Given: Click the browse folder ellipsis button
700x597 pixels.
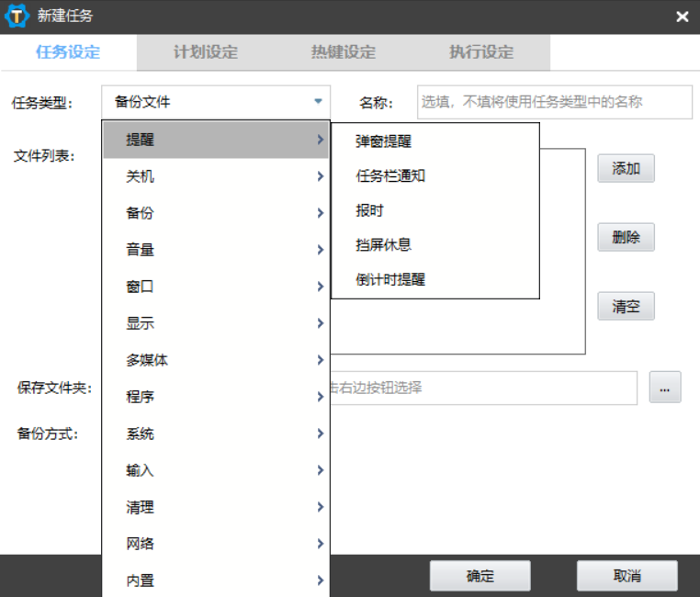Looking at the screenshot, I should pos(664,388).
